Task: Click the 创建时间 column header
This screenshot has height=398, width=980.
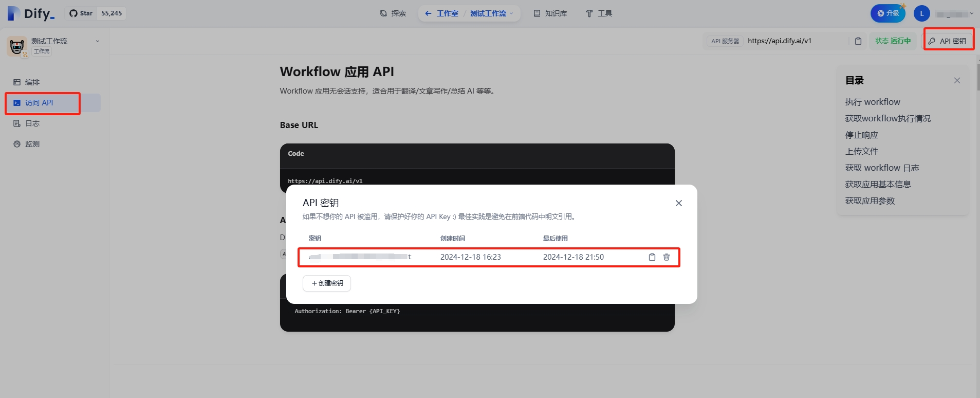Action: tap(453, 238)
